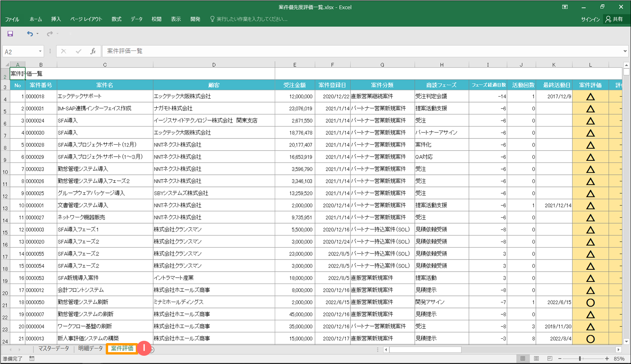Viewport: 631px width, 364px height.
Task: Open the 開発 ribbon tab
Action: [x=195, y=19]
